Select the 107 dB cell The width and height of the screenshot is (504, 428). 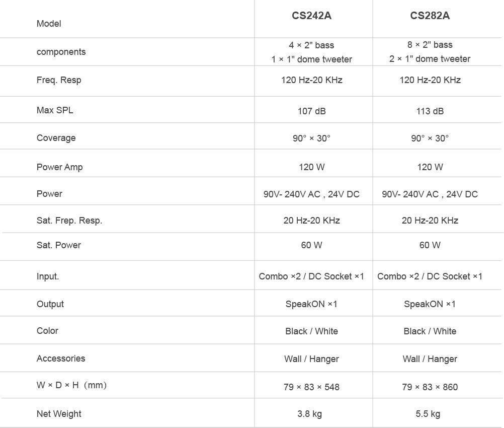pos(311,111)
